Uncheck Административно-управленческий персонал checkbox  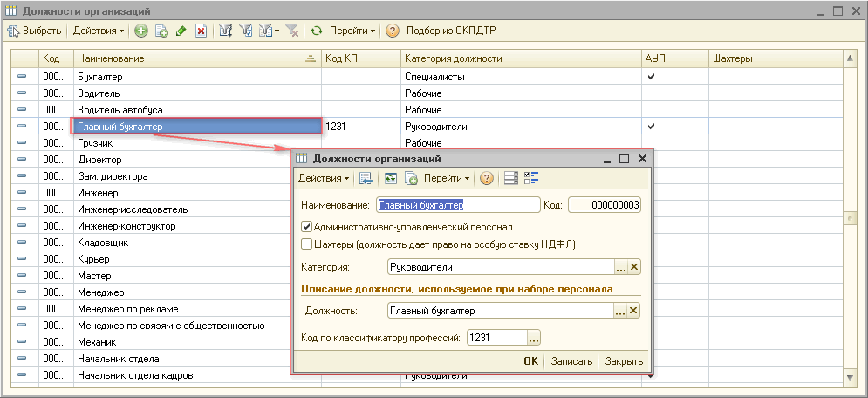tap(306, 226)
